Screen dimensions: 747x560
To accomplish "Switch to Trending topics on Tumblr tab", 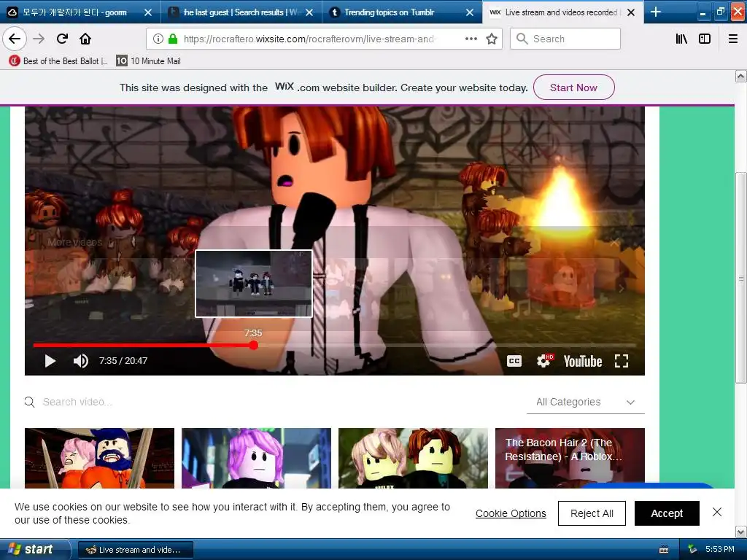I will tap(389, 12).
